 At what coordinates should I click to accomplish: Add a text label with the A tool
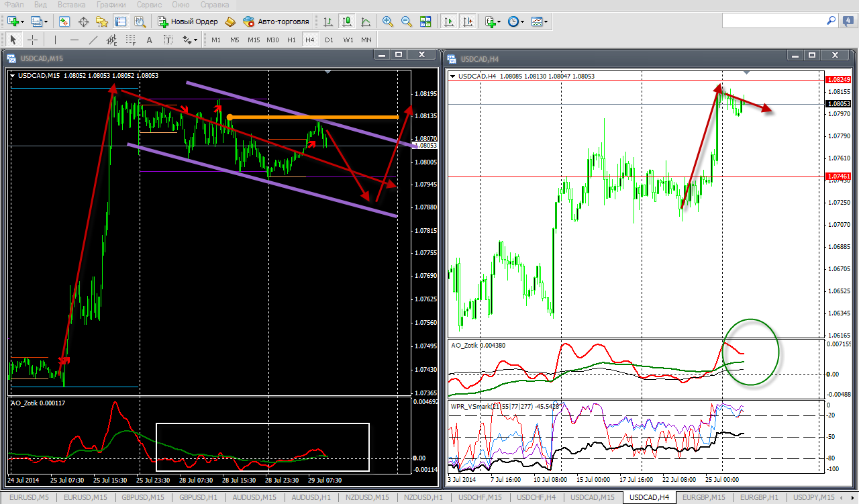(149, 40)
